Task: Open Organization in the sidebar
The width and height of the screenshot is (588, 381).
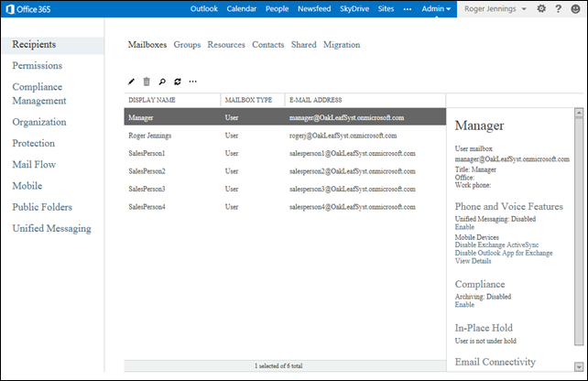Action: 39,122
